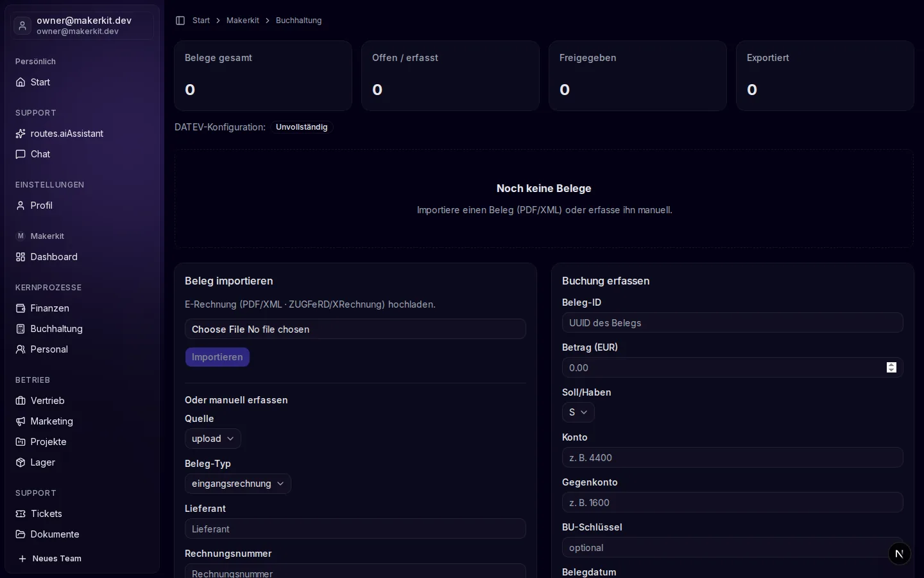The image size is (924, 578).
Task: Click the Rechnungsnummer input field
Action: (355, 571)
